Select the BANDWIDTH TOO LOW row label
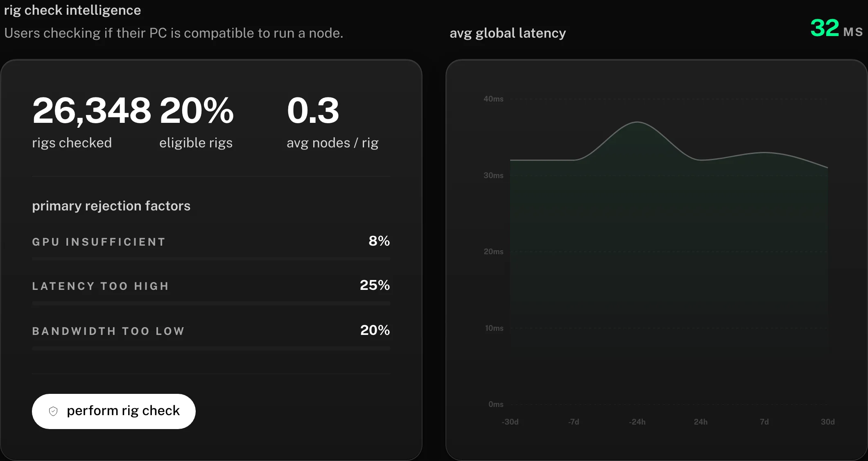868x461 pixels. pos(108,331)
